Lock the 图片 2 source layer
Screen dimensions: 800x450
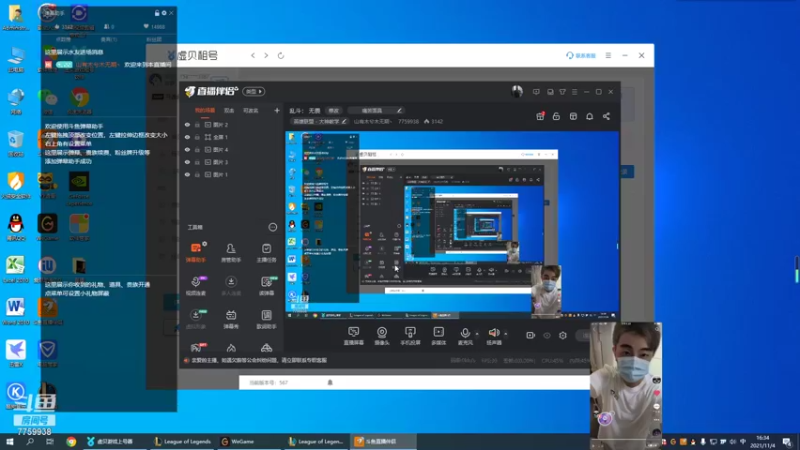coord(197,124)
